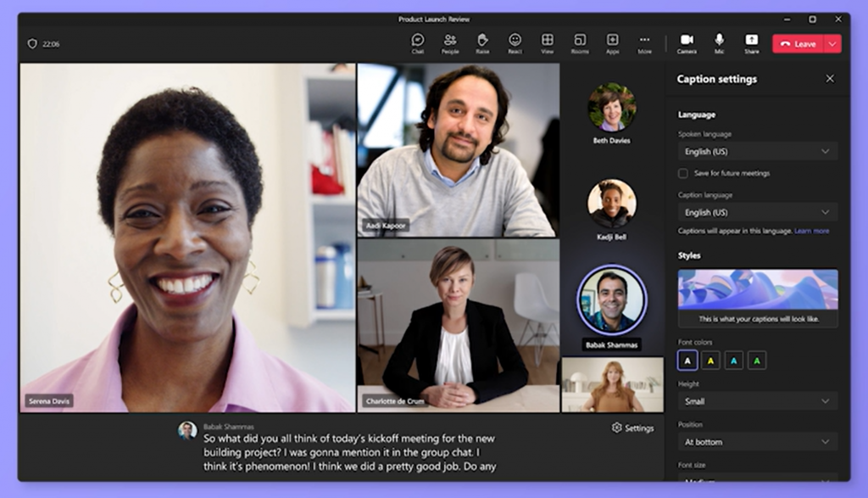Open the Spoken language dropdown
This screenshot has height=498, width=868.
pos(757,151)
